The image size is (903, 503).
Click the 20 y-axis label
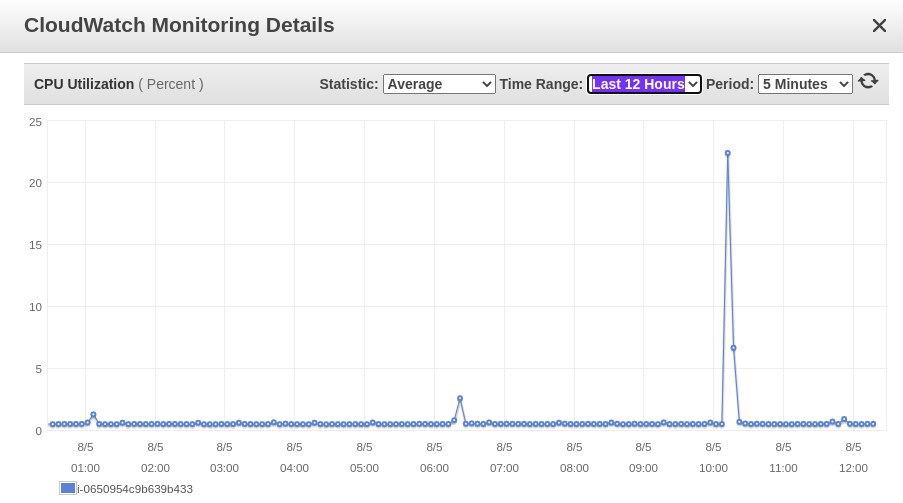(x=36, y=183)
